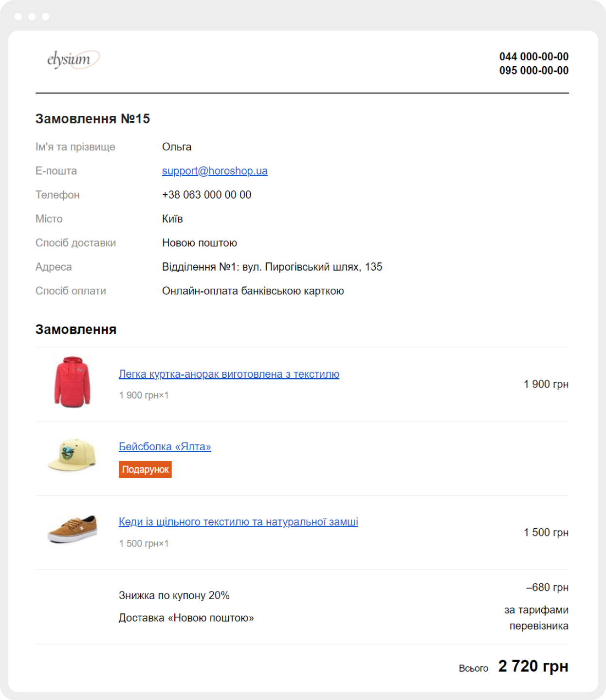The height and width of the screenshot is (700, 606).
Task: Click the first gray window control dot
Action: click(18, 17)
